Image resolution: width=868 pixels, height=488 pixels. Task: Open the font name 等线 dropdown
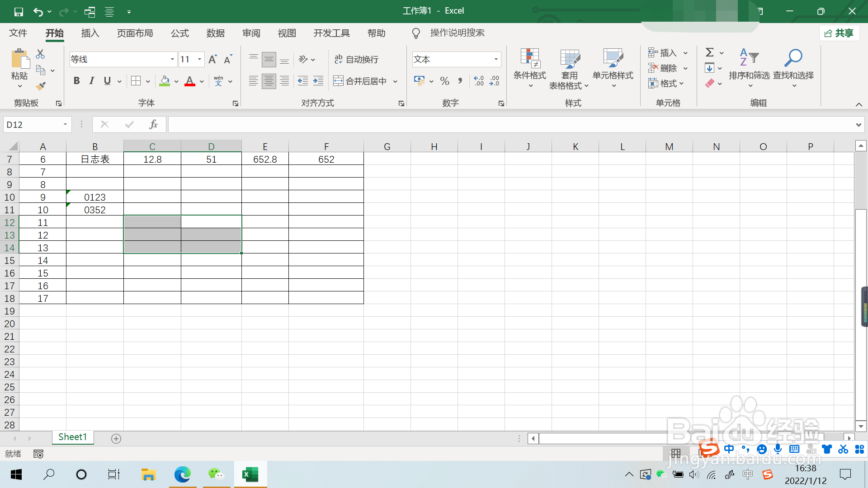click(x=172, y=59)
